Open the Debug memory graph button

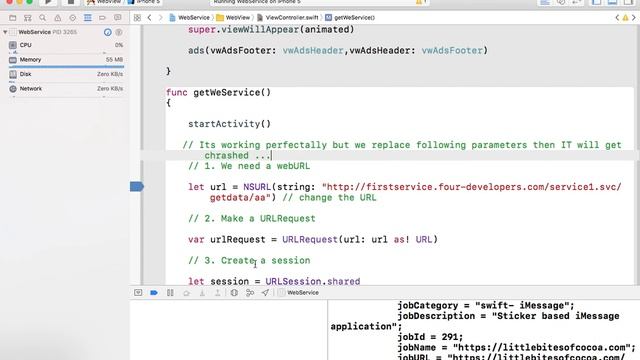coord(250,293)
